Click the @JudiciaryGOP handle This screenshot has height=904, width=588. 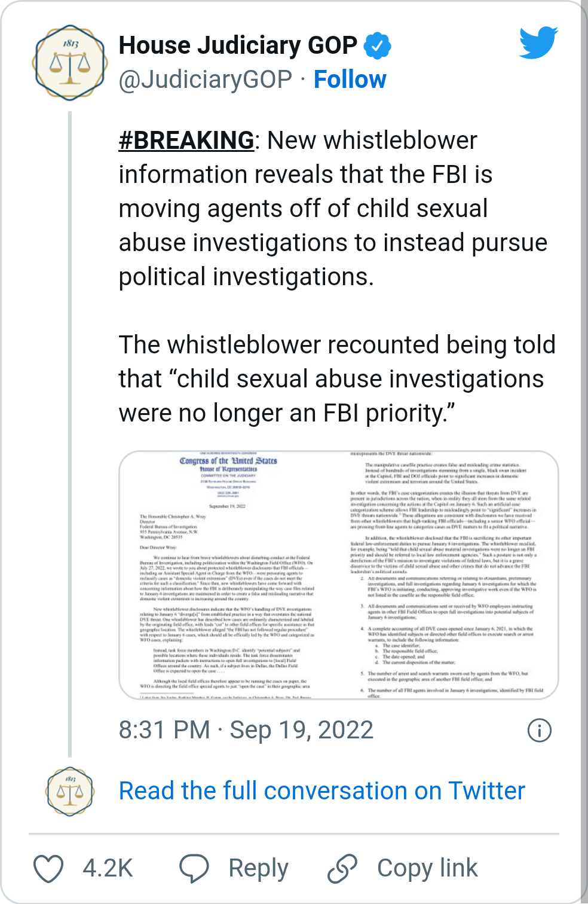(206, 80)
